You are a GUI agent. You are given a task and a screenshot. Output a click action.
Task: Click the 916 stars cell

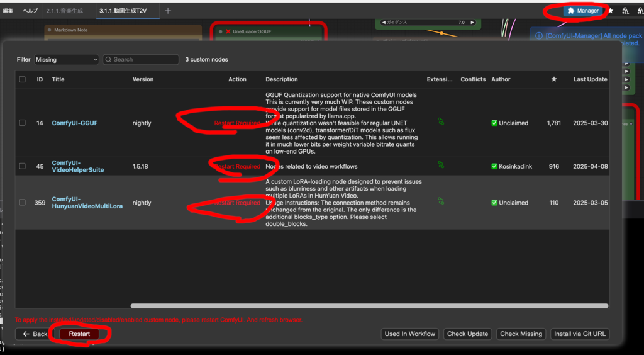tap(554, 166)
